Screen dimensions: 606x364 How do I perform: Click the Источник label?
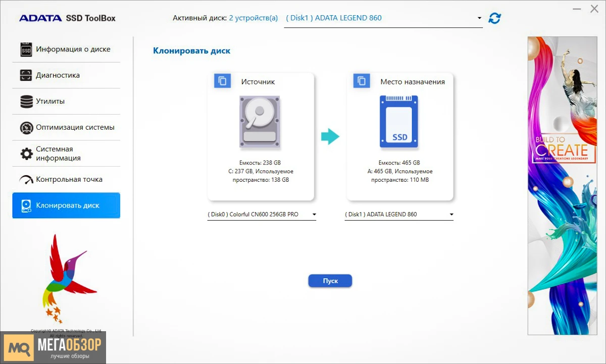click(x=258, y=82)
